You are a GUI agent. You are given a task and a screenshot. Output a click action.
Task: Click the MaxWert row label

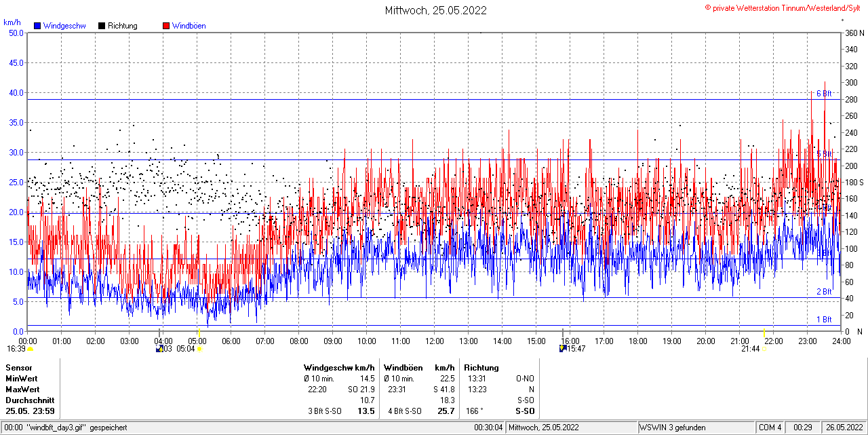coord(22,390)
